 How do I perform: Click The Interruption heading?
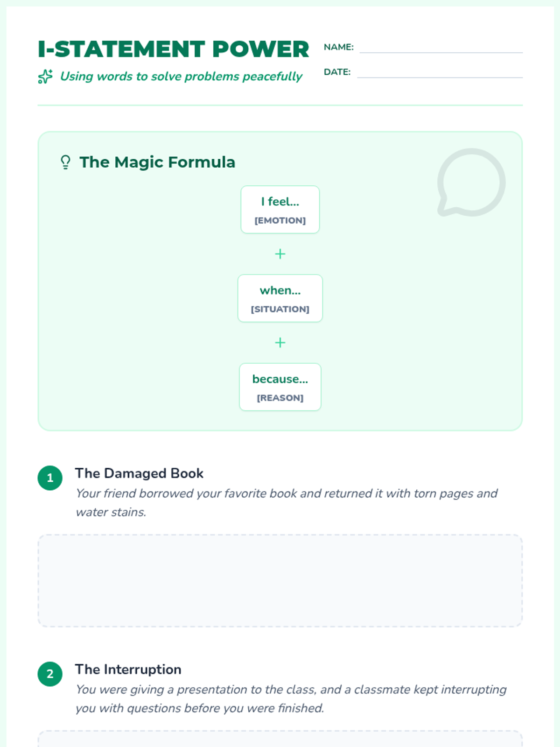tap(128, 669)
